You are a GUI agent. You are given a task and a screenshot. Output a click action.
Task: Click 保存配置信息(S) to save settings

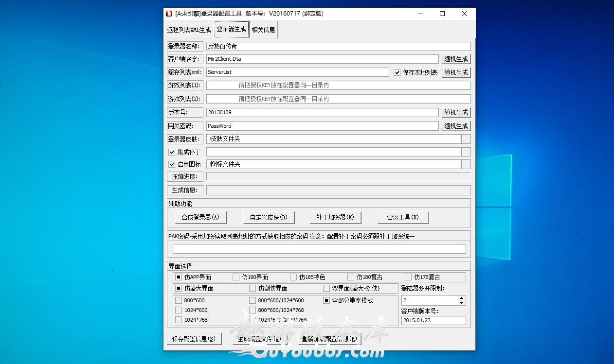click(x=194, y=338)
